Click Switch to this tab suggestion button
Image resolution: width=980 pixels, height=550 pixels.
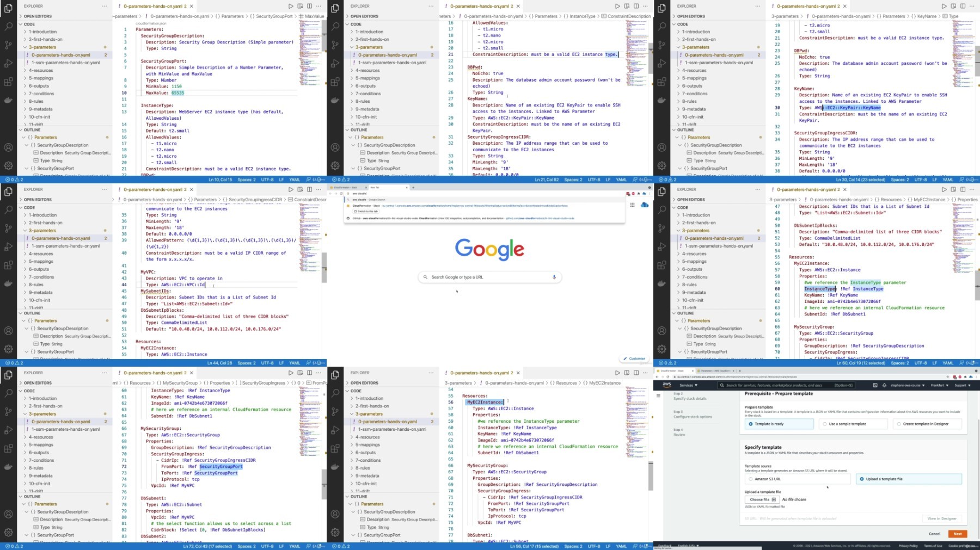(367, 211)
